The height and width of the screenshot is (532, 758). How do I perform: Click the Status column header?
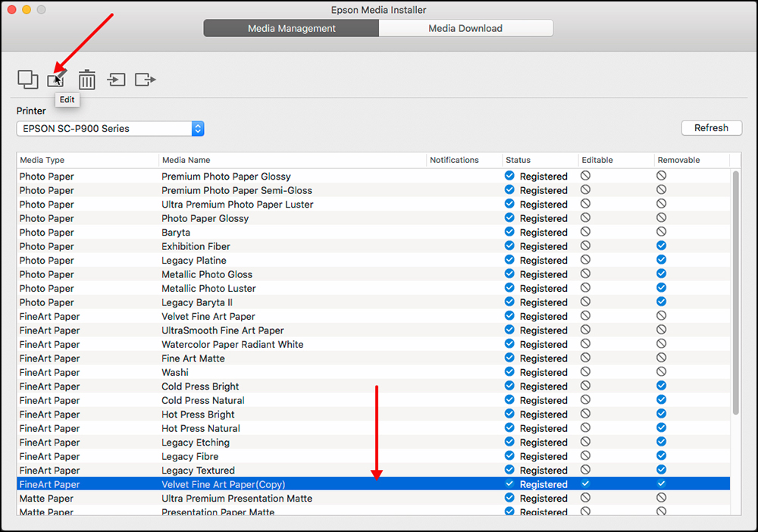coord(540,160)
